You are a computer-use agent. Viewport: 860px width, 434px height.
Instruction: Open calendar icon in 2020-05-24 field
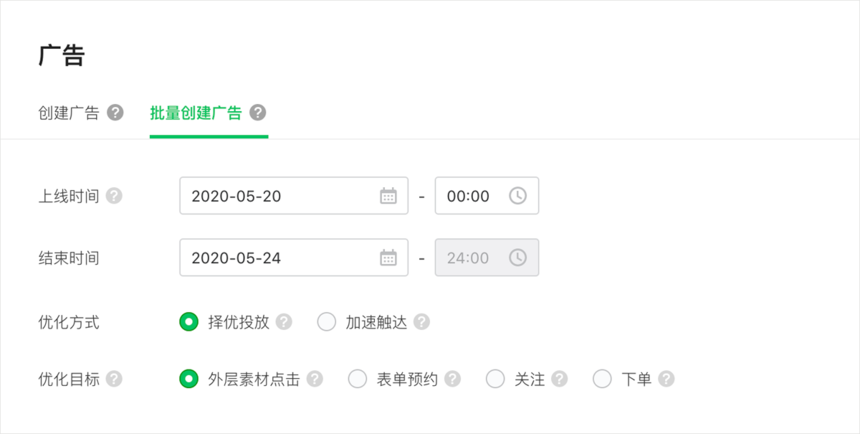pos(388,257)
